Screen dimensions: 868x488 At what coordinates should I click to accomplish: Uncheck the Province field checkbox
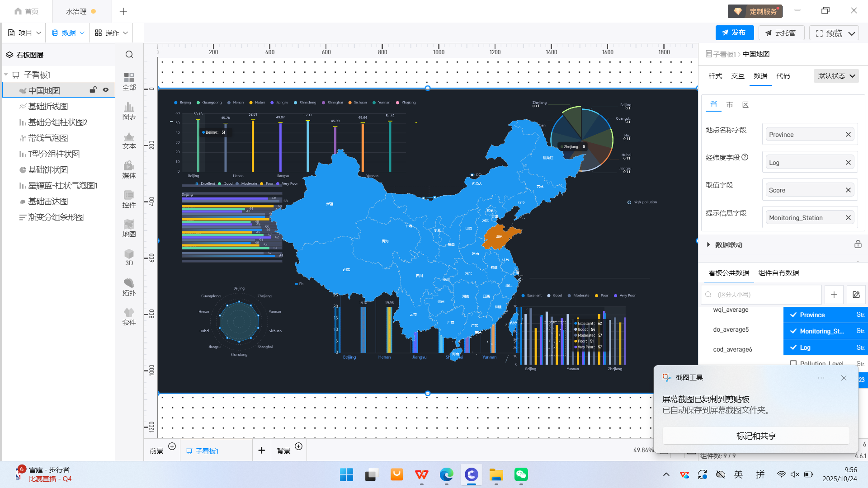[793, 315]
